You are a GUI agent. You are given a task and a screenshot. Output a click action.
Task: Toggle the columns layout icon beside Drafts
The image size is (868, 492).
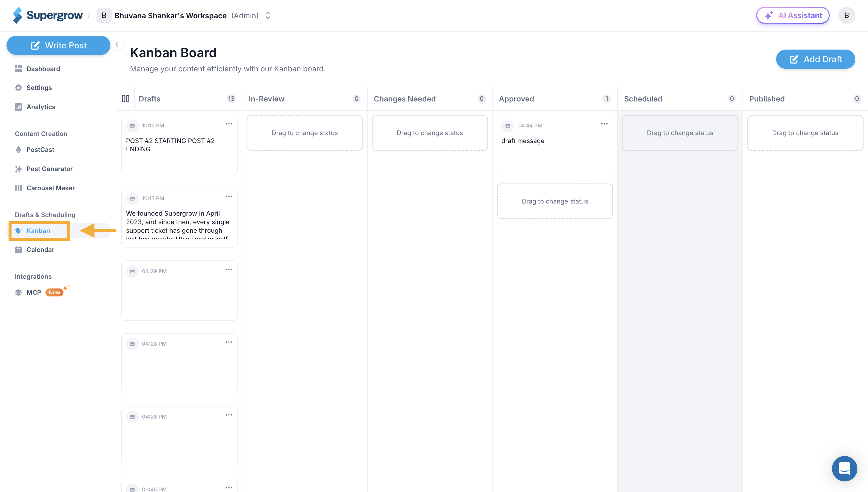pyautogui.click(x=125, y=99)
